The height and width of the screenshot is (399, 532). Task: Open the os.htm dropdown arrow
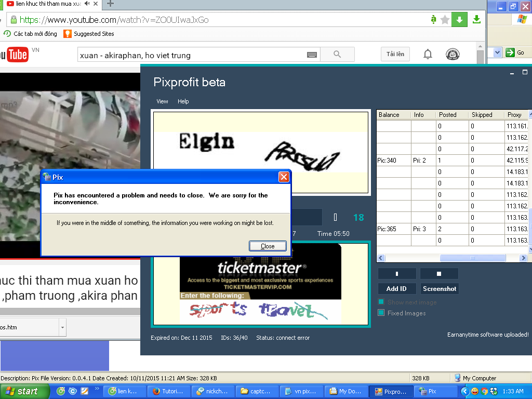click(x=62, y=327)
